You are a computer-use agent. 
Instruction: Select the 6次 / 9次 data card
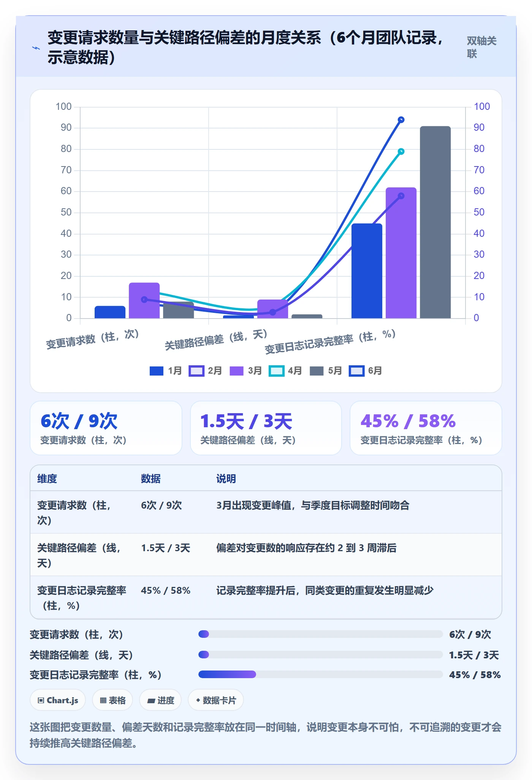point(106,428)
